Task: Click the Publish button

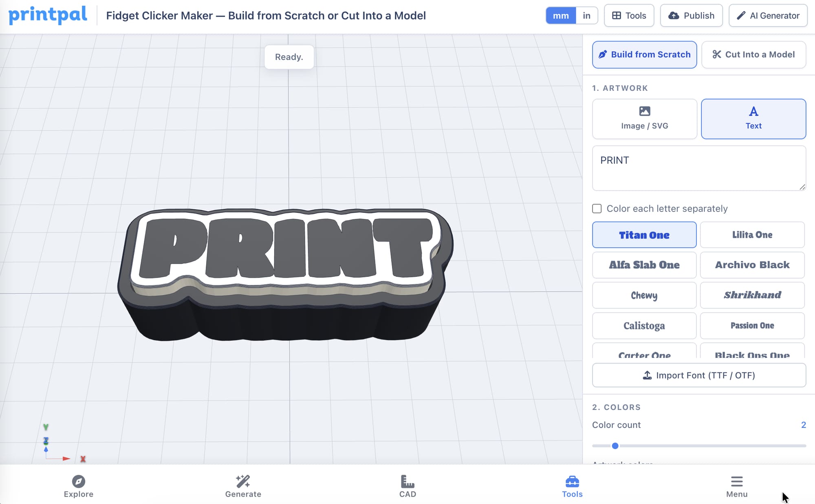Action: pos(691,15)
